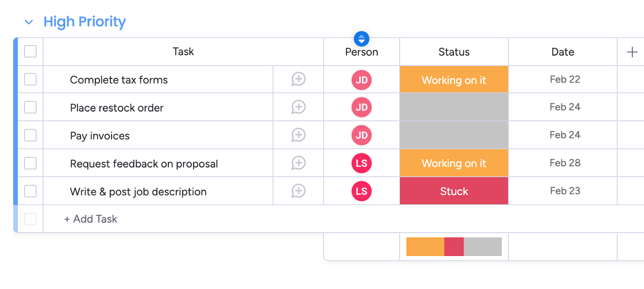
Task: Click orange segment of status summary bar
Action: [x=425, y=247]
